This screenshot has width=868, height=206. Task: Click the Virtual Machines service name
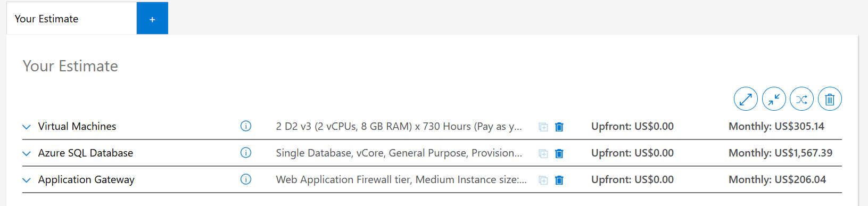pos(77,126)
